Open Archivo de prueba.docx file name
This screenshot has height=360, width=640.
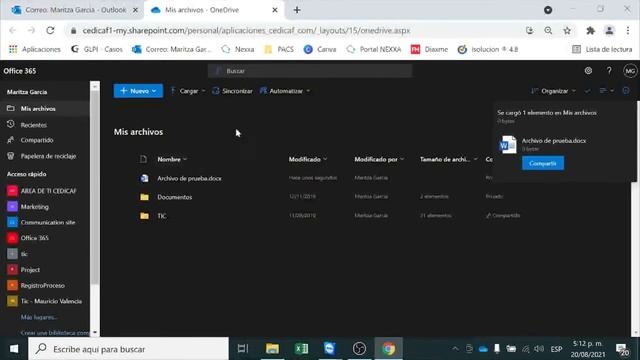coord(189,178)
